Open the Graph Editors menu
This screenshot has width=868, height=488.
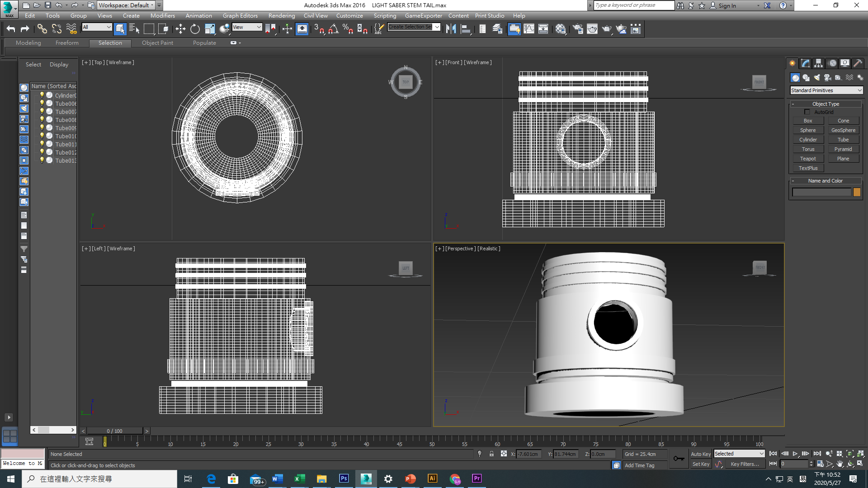[240, 15]
